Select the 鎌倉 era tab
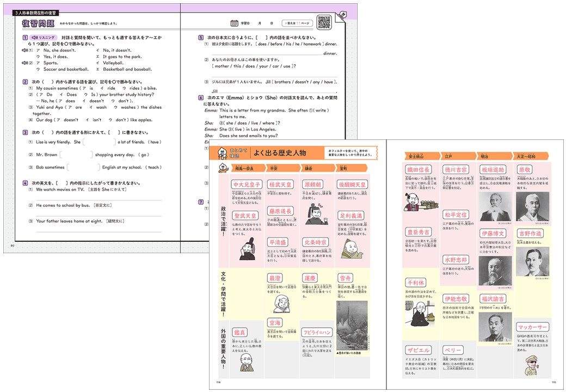This screenshot has width=566, height=392. tap(317, 168)
